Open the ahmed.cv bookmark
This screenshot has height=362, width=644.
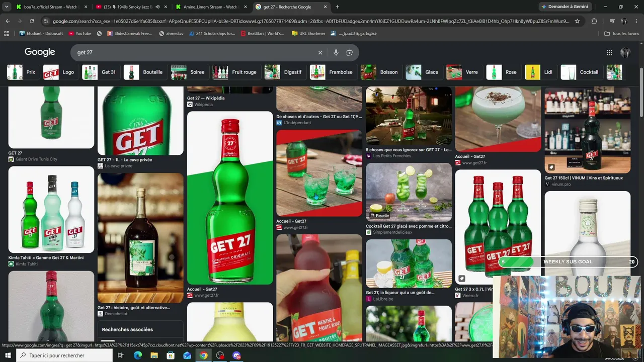coord(172,34)
